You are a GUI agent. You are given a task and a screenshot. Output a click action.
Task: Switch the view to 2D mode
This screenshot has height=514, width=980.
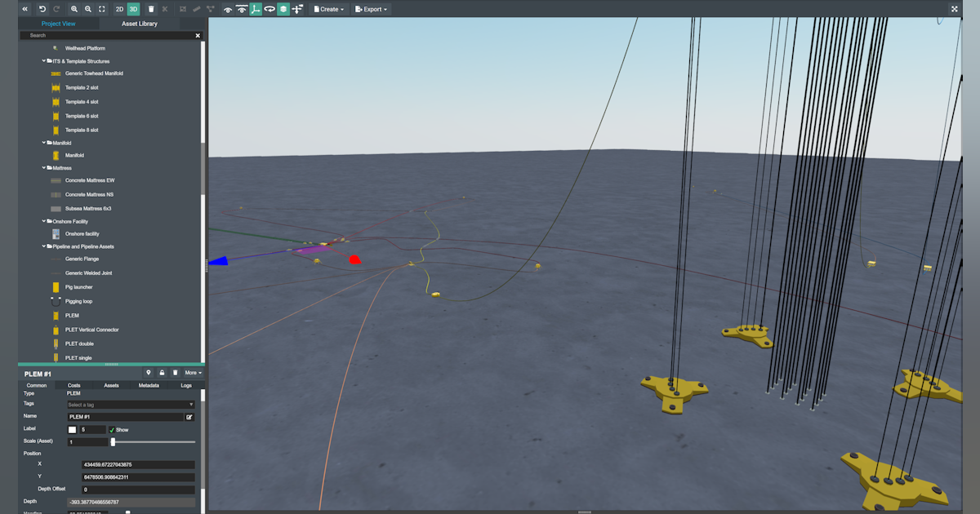[119, 9]
